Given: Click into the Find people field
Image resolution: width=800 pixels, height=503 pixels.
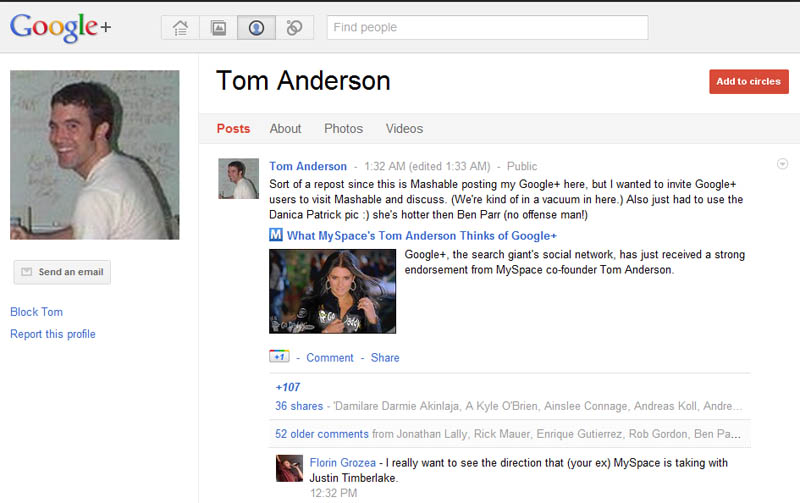Looking at the screenshot, I should tap(487, 28).
